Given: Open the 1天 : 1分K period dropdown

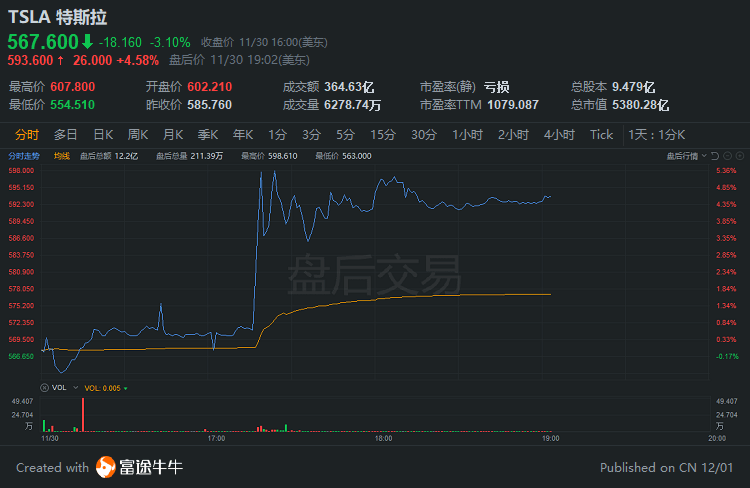Looking at the screenshot, I should pos(657,135).
